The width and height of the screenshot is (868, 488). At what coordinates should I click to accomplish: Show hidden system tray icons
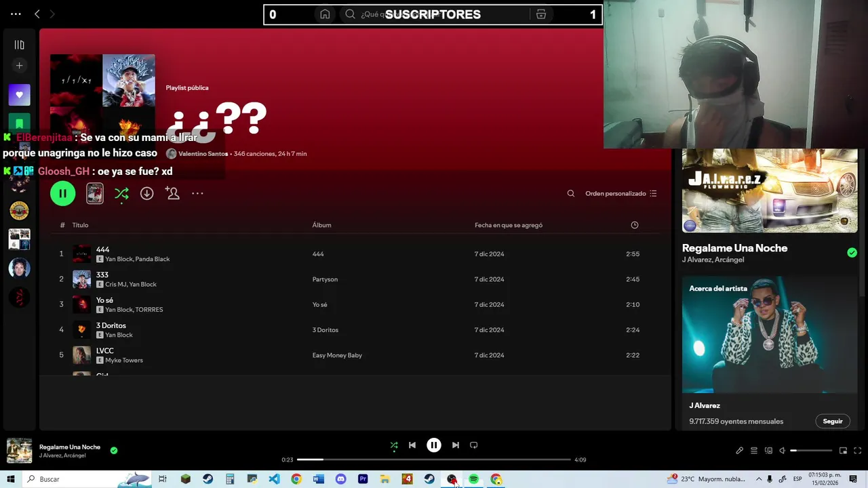coord(759,479)
